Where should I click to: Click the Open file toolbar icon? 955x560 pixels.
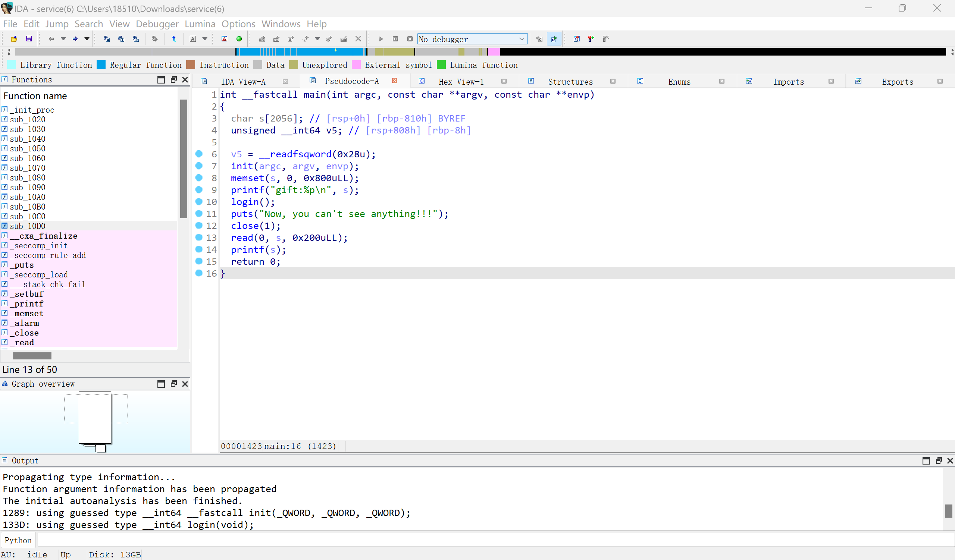[x=14, y=39]
